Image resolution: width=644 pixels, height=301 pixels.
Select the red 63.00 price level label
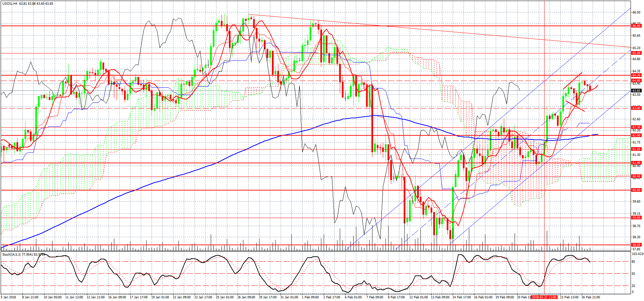pyautogui.click(x=636, y=108)
